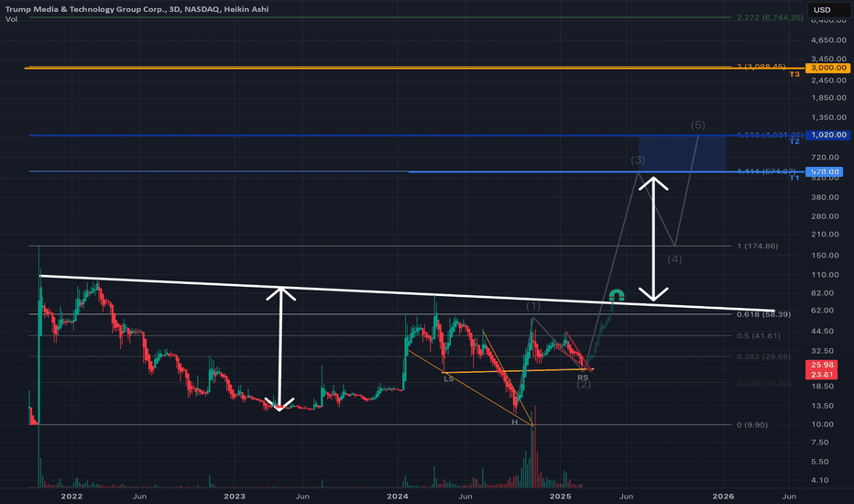The image size is (854, 504).
Task: Select the T1 target label
Action: 794,178
